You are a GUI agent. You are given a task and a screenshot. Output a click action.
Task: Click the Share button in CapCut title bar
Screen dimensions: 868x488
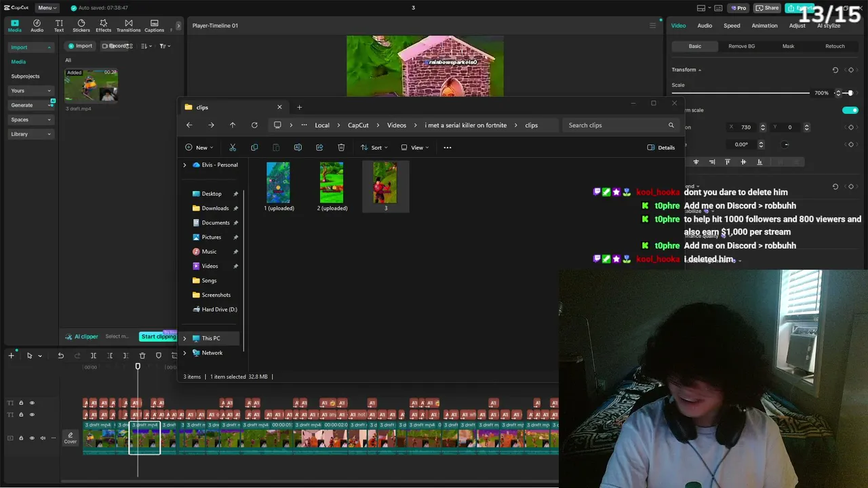point(767,8)
